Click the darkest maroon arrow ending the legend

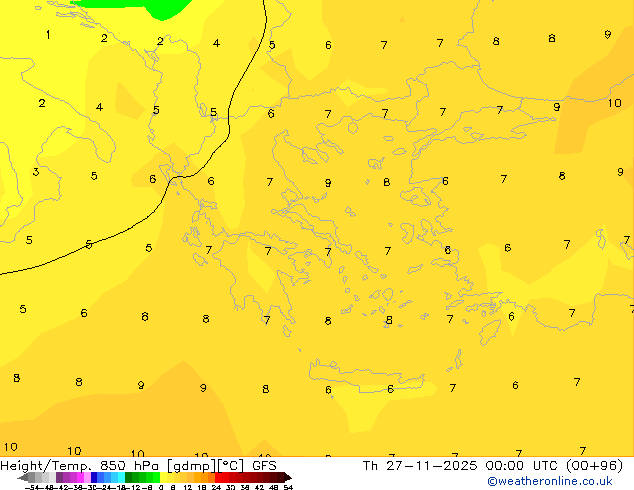[x=288, y=477]
